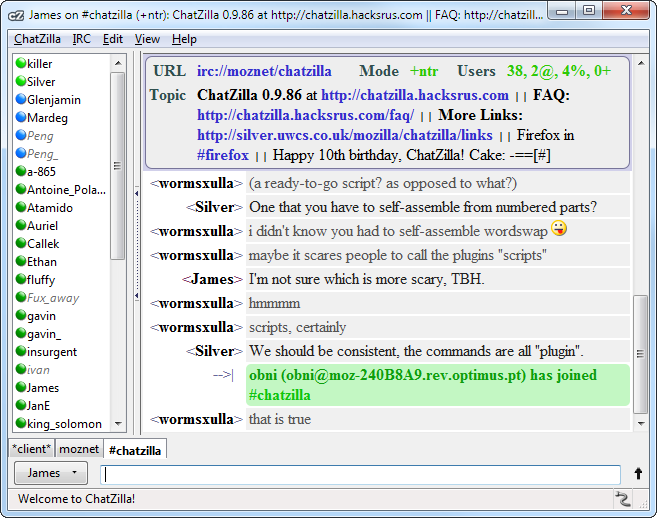Toggle multiline input with the up-arrow button
657x518 pixels.
[637, 474]
